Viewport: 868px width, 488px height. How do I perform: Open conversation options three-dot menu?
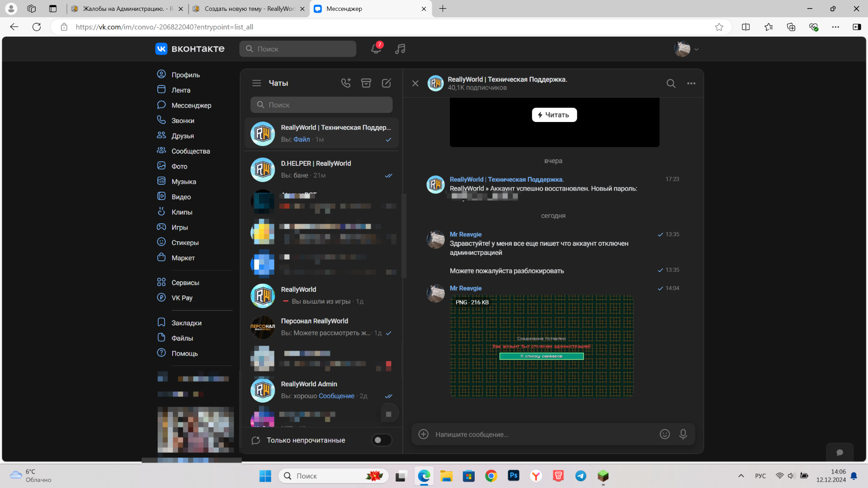pyautogui.click(x=691, y=84)
